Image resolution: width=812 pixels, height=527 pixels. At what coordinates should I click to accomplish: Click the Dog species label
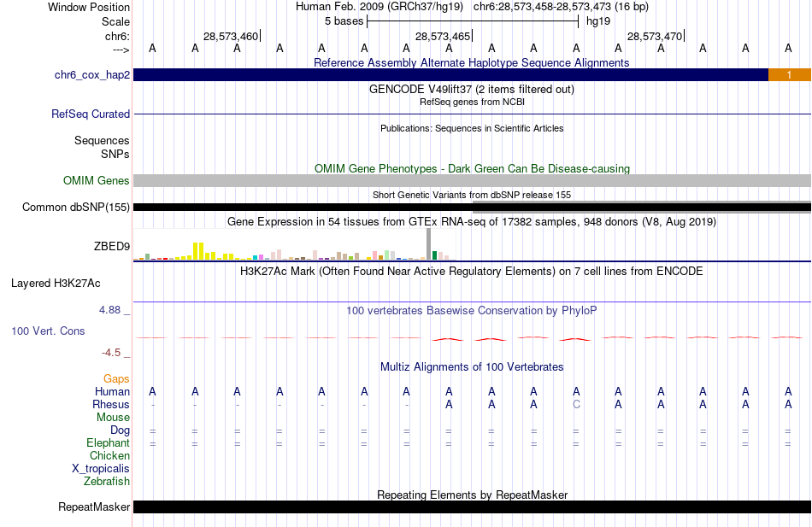tap(120, 430)
